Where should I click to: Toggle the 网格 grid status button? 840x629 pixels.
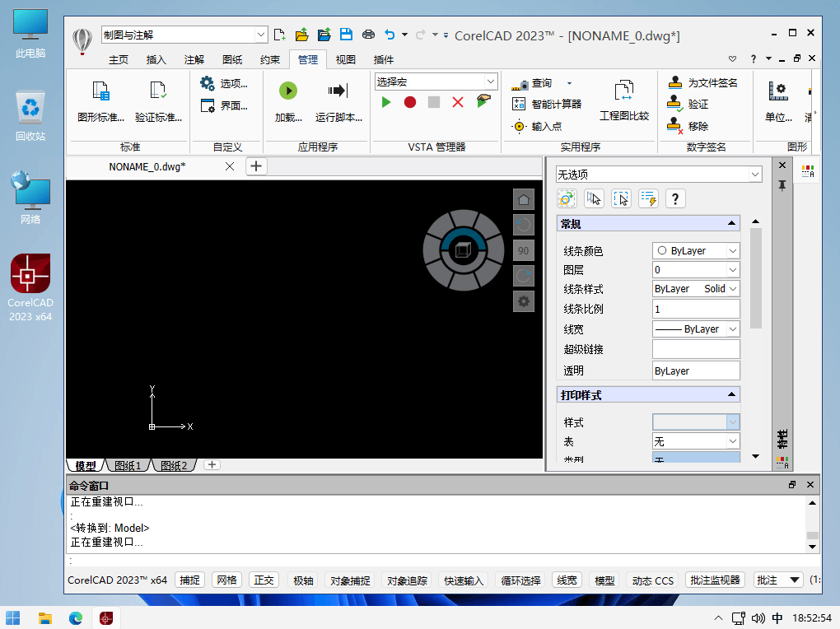pos(226,580)
